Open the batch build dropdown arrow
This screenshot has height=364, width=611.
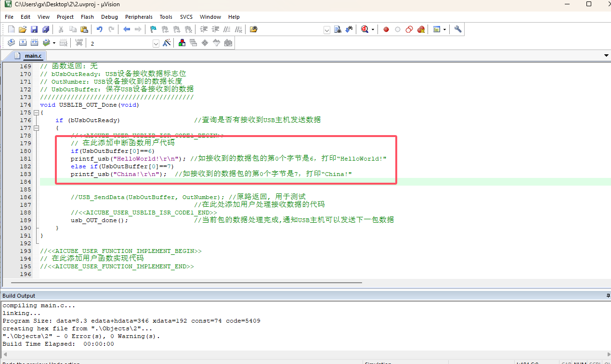tap(54, 43)
